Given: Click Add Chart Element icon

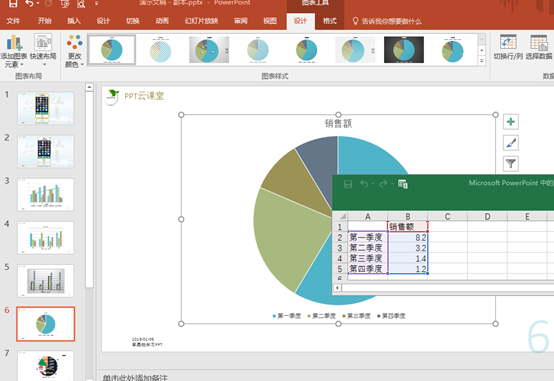Looking at the screenshot, I should [x=14, y=42].
